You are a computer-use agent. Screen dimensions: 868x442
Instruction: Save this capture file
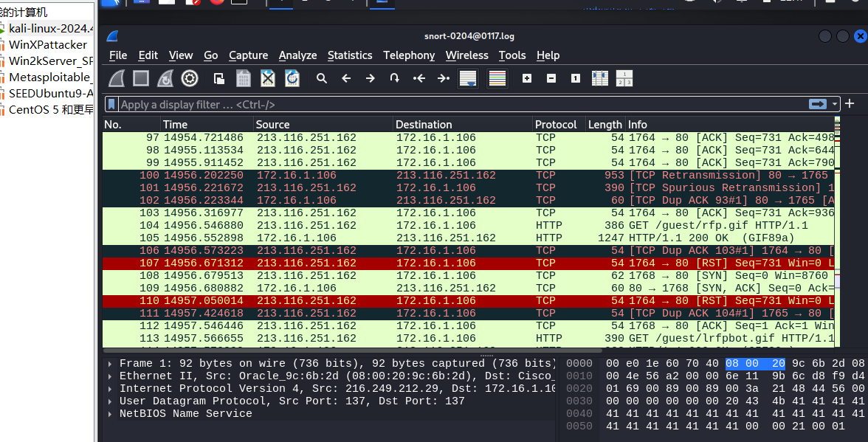(244, 78)
